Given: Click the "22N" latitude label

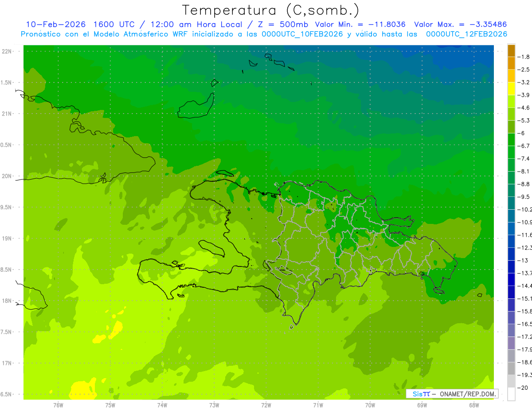Looking at the screenshot, I should pyautogui.click(x=7, y=51).
